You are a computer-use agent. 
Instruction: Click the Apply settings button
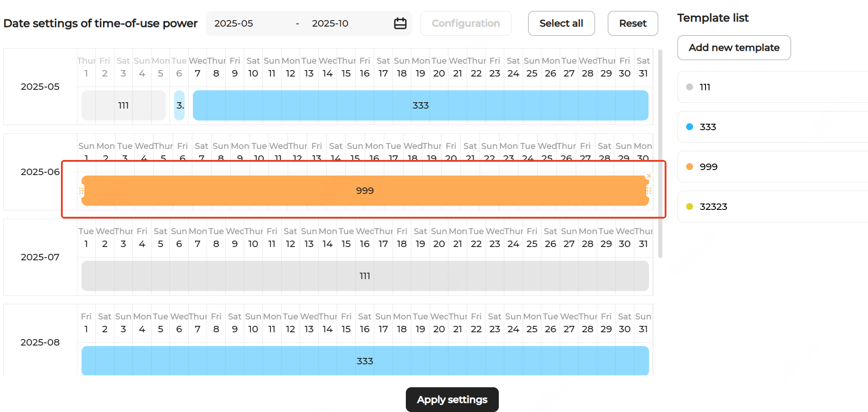pyautogui.click(x=452, y=400)
